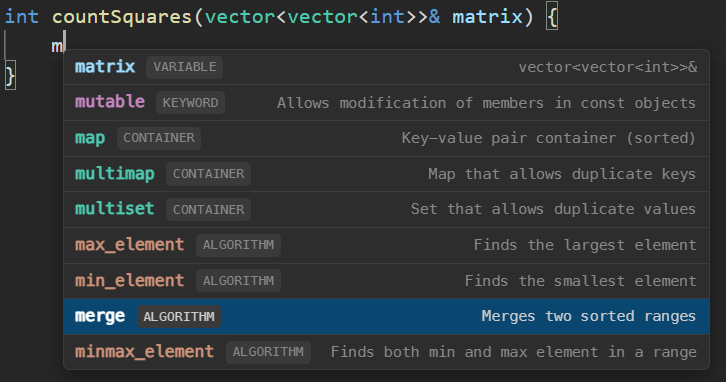726x382 pixels.
Task: Select the matrix variable suggestion
Action: point(386,67)
